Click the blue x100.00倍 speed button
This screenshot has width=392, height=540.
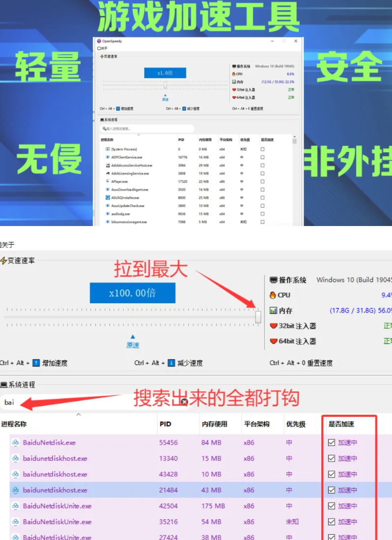133,293
